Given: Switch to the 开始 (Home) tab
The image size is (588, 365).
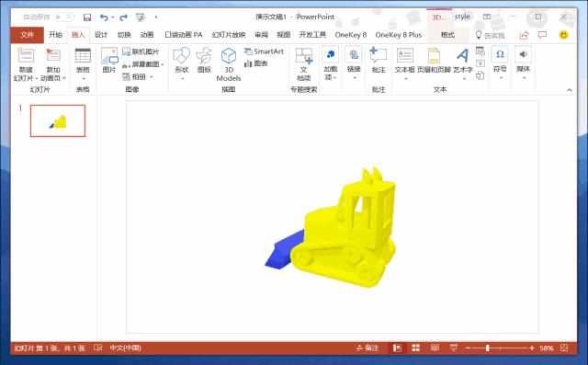Looking at the screenshot, I should pos(55,35).
